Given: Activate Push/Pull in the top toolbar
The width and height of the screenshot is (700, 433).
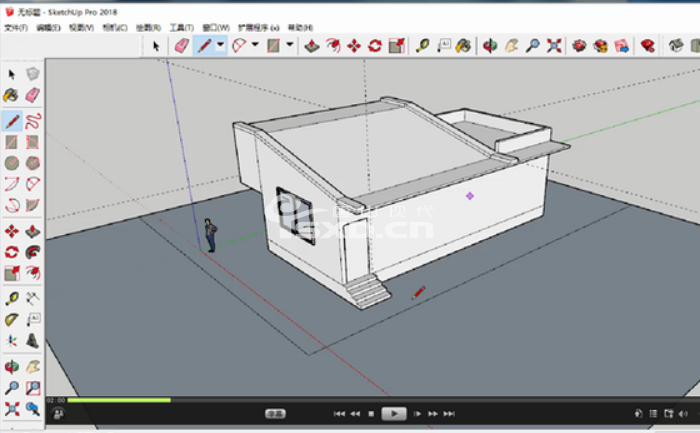Looking at the screenshot, I should (312, 46).
